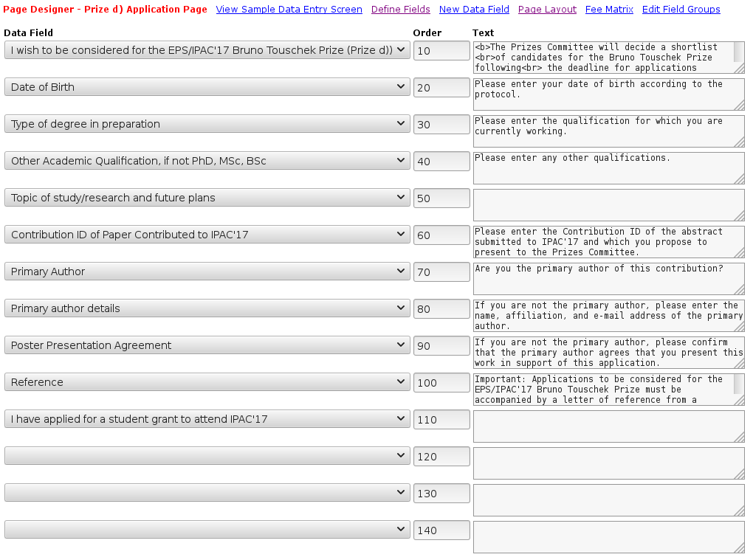Click the order field containing 70
The width and height of the screenshot is (753, 560).
[x=441, y=272]
